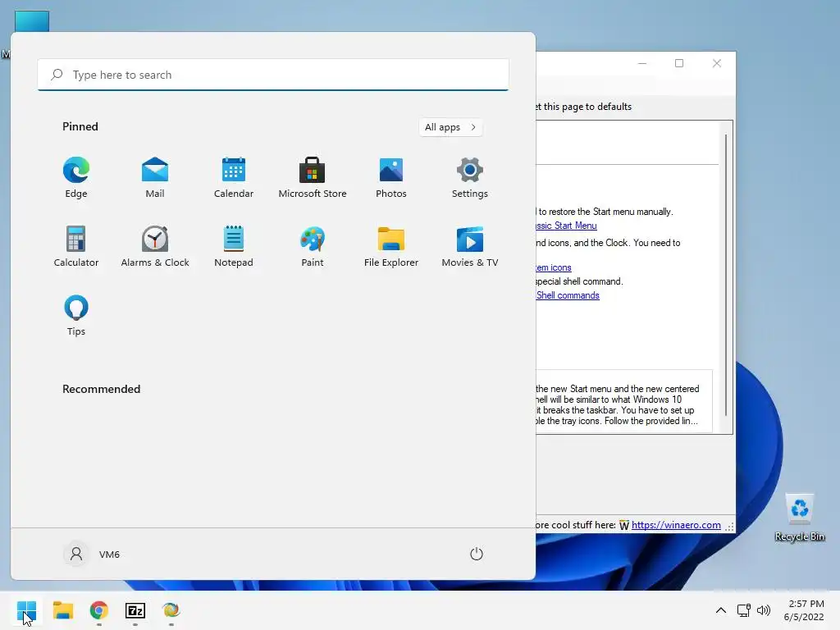Open the volume tray icon

point(764,610)
